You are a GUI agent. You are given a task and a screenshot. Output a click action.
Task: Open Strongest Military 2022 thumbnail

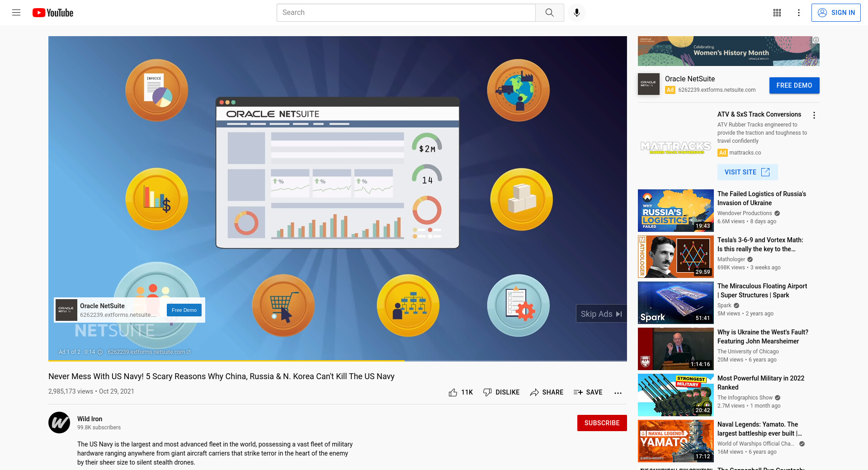675,395
